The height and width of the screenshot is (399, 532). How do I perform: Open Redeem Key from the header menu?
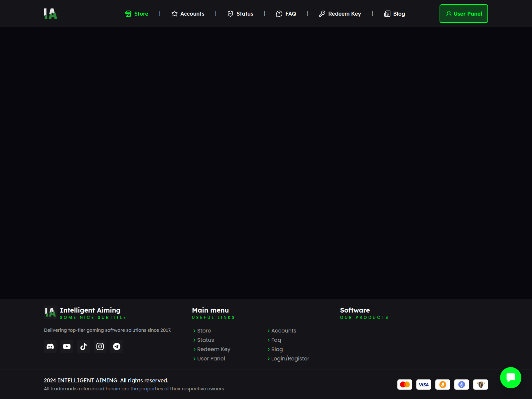[340, 14]
